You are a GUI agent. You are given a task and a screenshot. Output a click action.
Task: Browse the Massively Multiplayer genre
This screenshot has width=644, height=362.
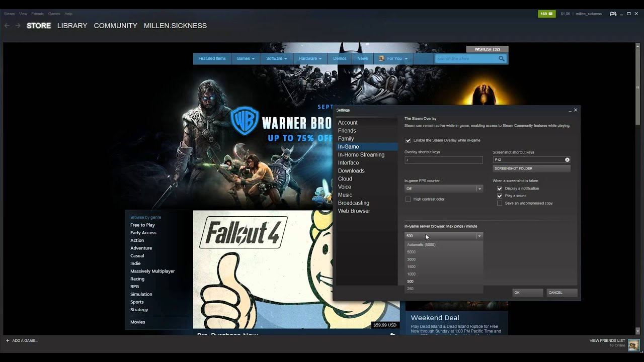(152, 271)
